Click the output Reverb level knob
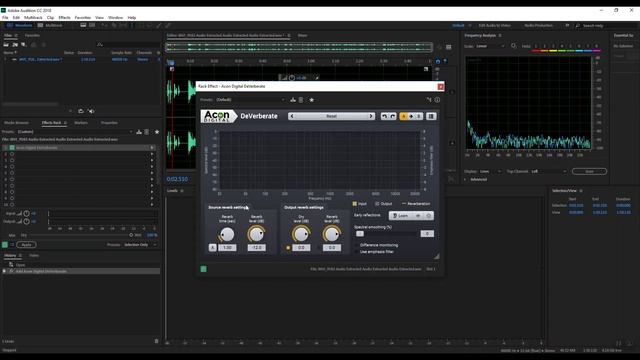This screenshot has width=640, height=360. (331, 234)
